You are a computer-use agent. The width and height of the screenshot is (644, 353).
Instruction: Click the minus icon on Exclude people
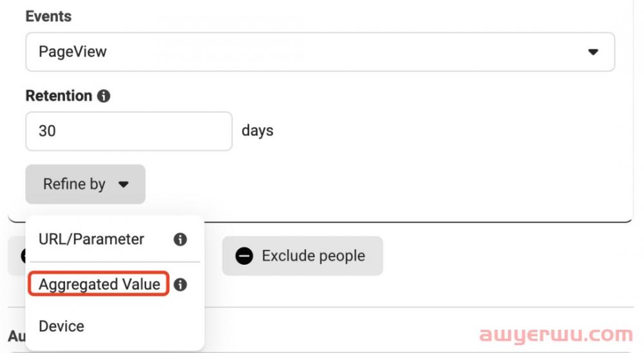(x=244, y=256)
